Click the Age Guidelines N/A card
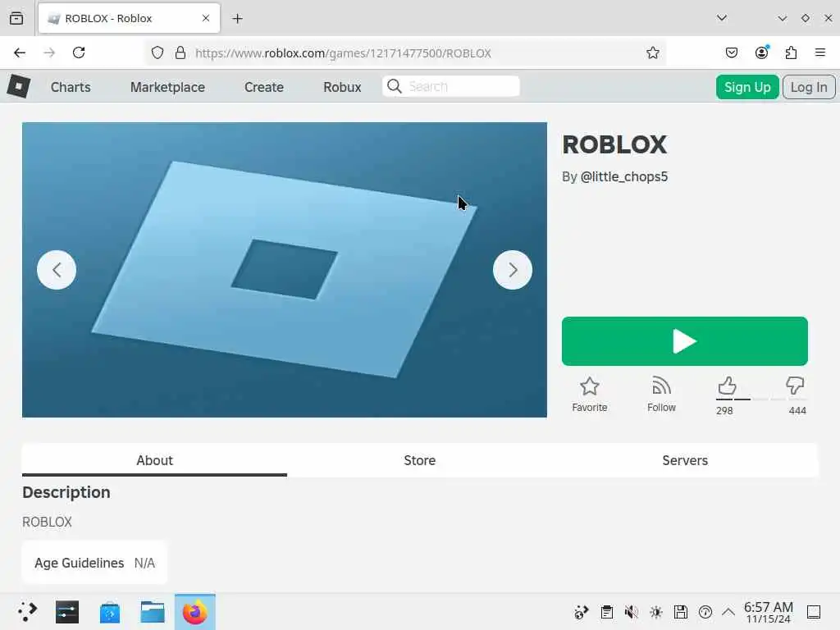 click(95, 563)
